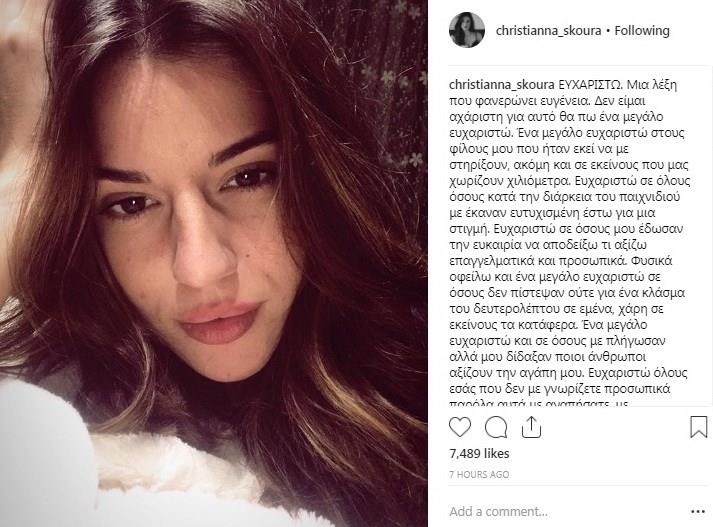Click the caption line ending with αγάπη μου
713x527 pixels.
pos(568,373)
